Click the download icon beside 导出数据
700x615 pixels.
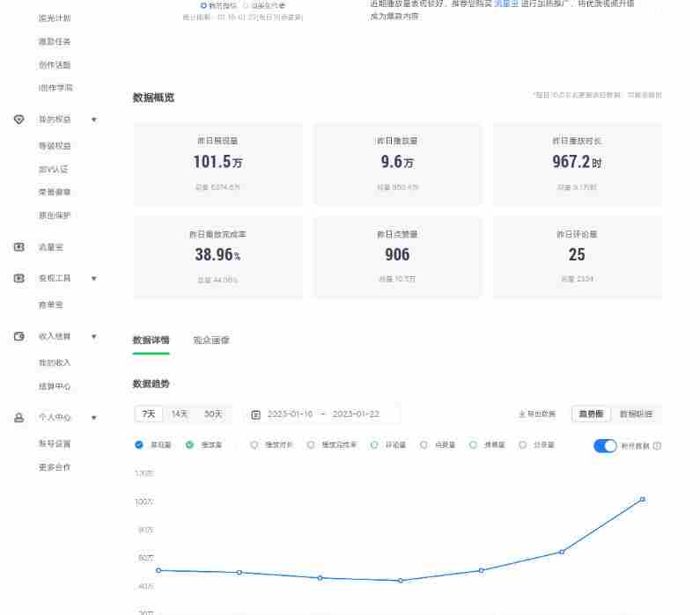(522, 414)
